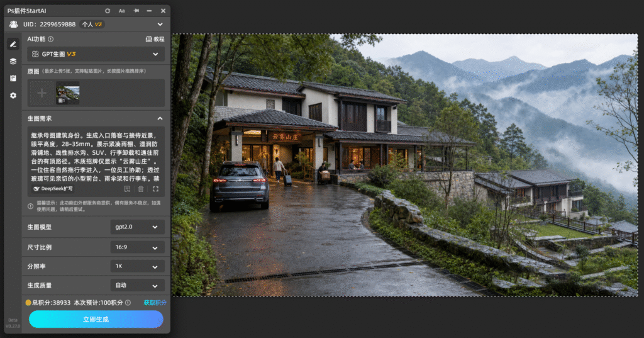Viewport: 644px width, 338px height.
Task: Close the StartAI plugin panel
Action: (x=163, y=11)
